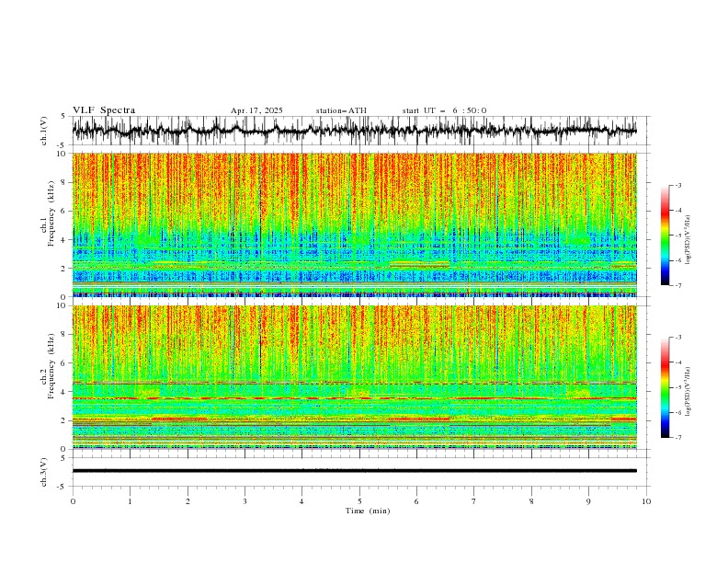Click the date "Apr. 17, 2025"

pyautogui.click(x=256, y=110)
